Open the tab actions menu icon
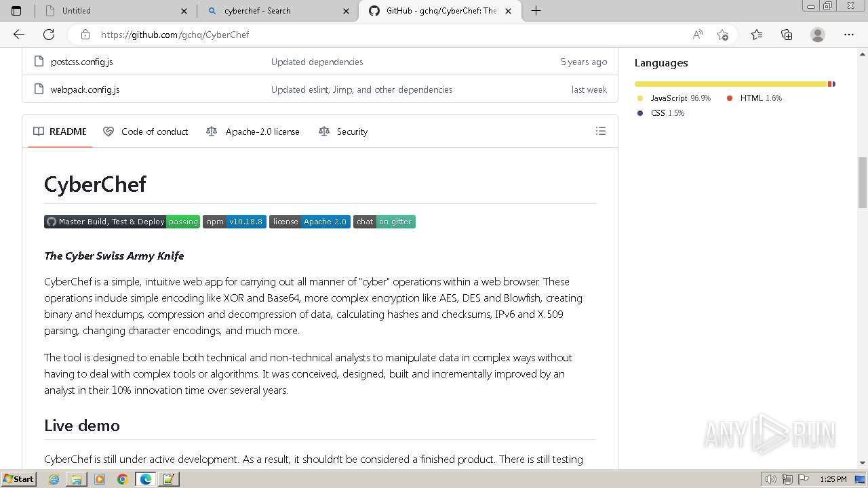The width and height of the screenshot is (868, 488). point(16,11)
